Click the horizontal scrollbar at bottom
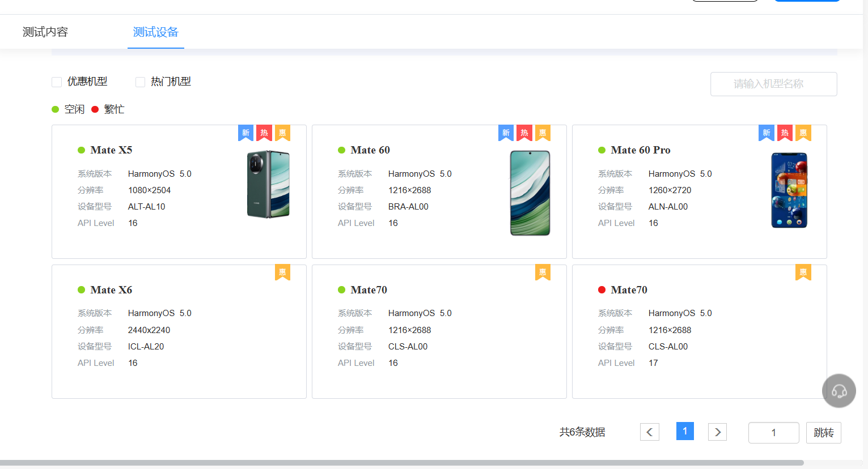Image resolution: width=868 pixels, height=469 pixels. [402, 463]
